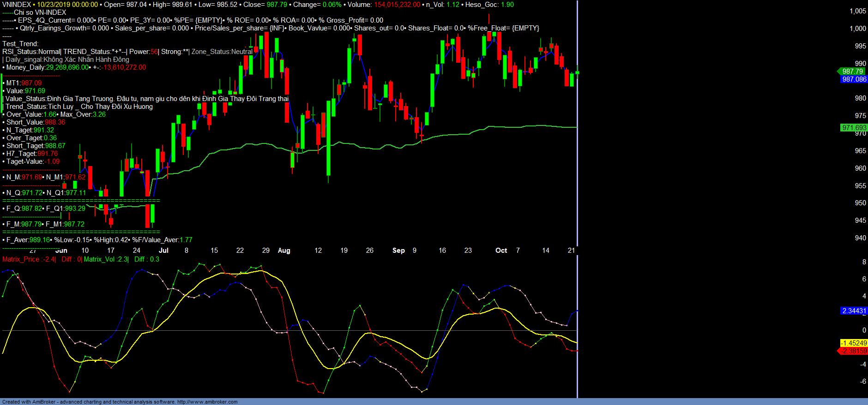The height and width of the screenshot is (405, 868).
Task: Click the RSI_Status Normal label
Action: [31, 52]
